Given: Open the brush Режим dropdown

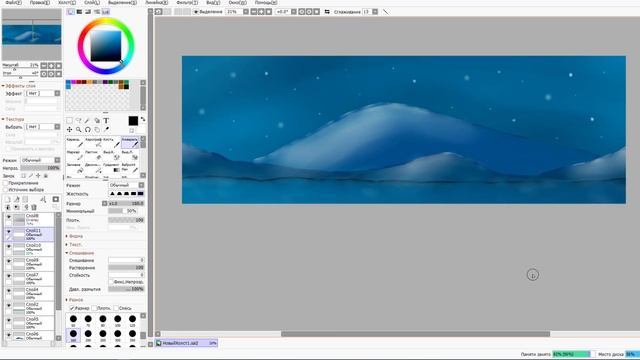Looking at the screenshot, I should (127, 185).
